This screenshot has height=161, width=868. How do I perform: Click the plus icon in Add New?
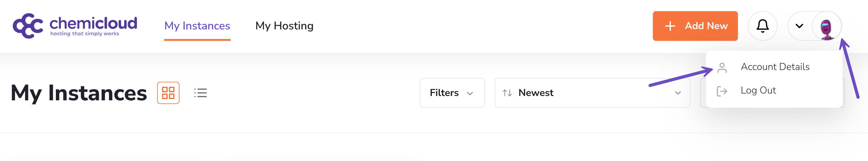coord(670,26)
